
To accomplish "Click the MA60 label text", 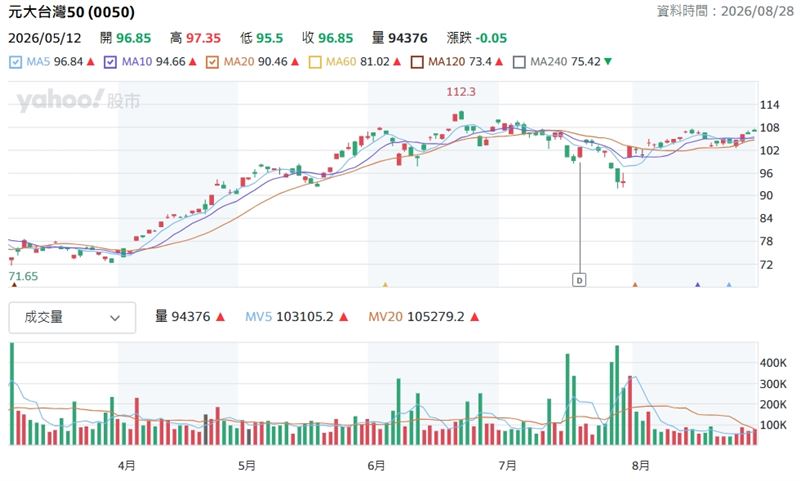I will pos(341,62).
